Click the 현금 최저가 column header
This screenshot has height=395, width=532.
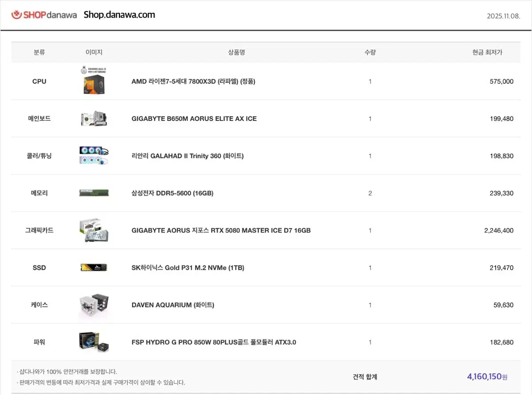click(487, 52)
